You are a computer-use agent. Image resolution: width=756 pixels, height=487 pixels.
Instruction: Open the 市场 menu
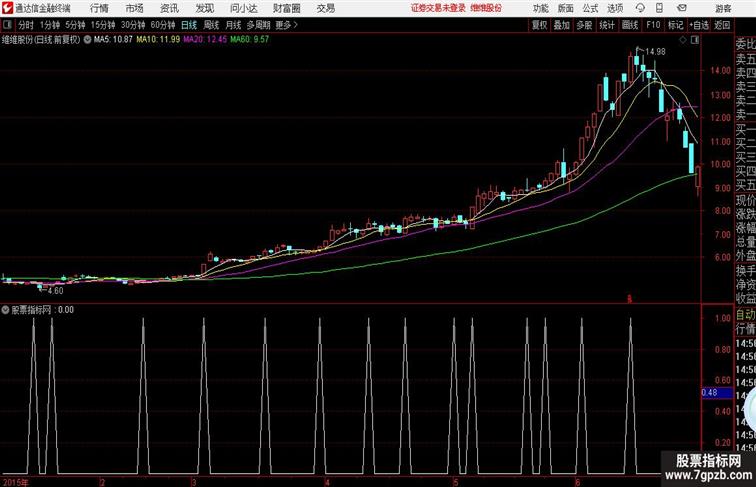click(x=135, y=8)
